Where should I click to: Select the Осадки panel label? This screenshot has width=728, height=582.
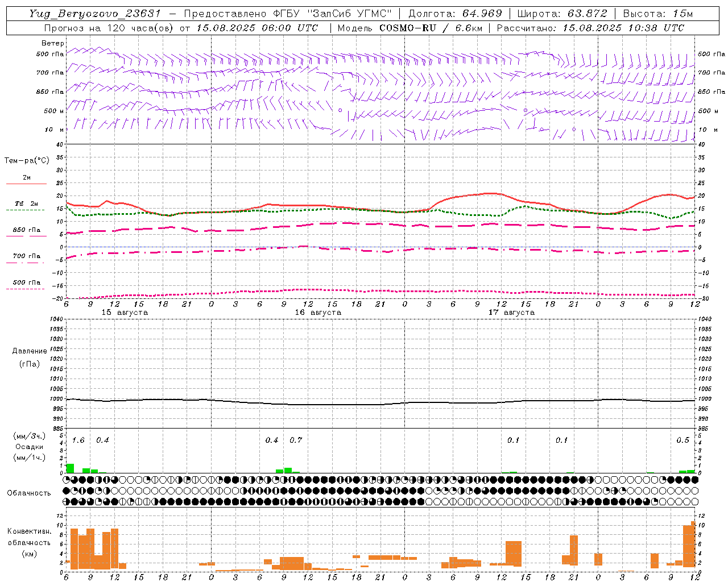coord(30,447)
